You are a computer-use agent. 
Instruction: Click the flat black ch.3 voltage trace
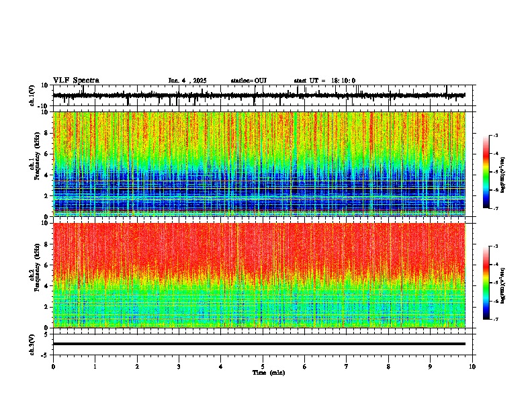click(259, 344)
